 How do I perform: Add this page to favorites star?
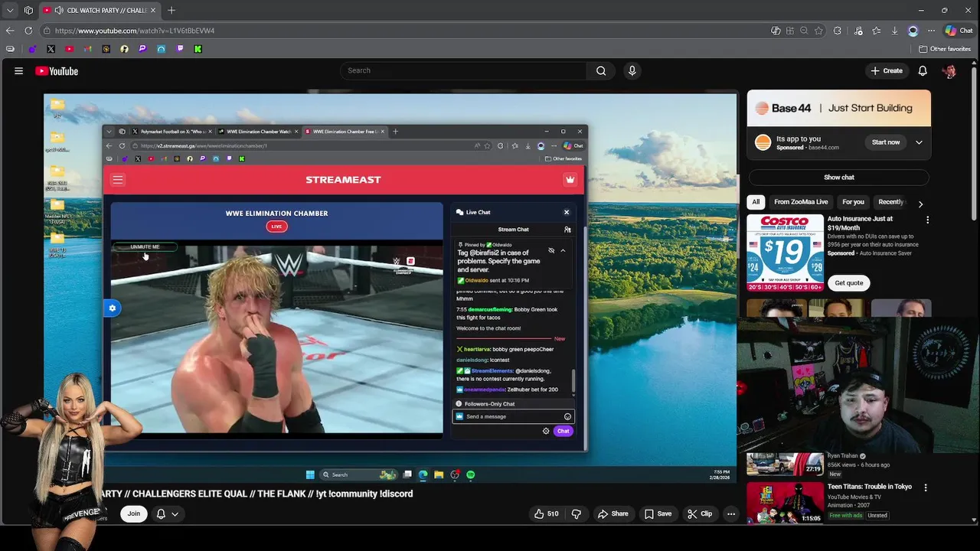coord(818,31)
